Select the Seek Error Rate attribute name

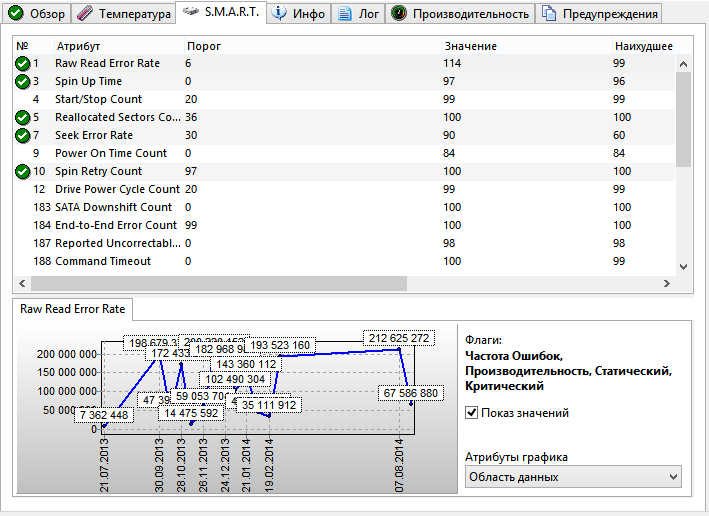(94, 135)
